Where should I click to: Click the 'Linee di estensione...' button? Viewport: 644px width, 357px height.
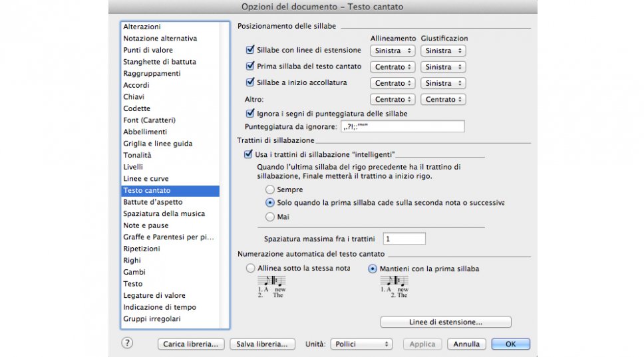coord(445,322)
